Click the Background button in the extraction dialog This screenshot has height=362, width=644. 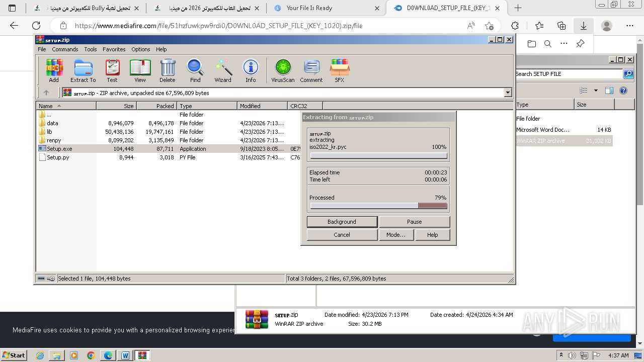point(342,222)
